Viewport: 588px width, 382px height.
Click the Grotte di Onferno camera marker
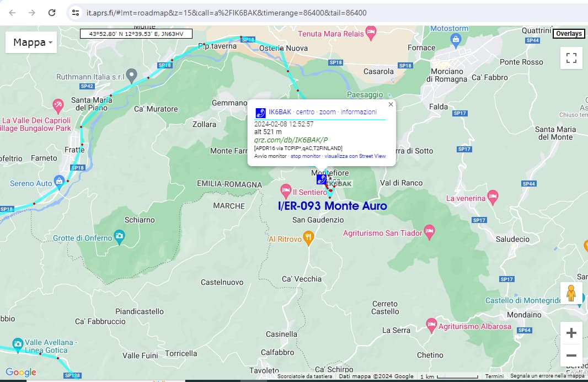[119, 238]
